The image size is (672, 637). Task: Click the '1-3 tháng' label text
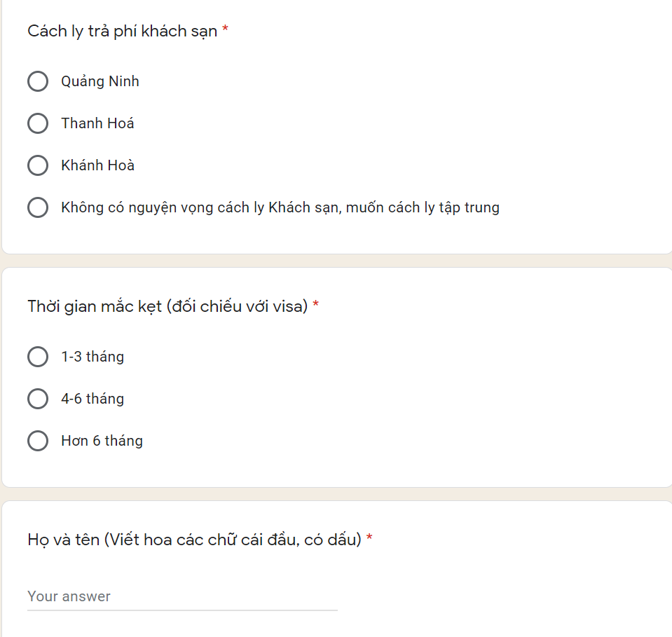tap(92, 357)
